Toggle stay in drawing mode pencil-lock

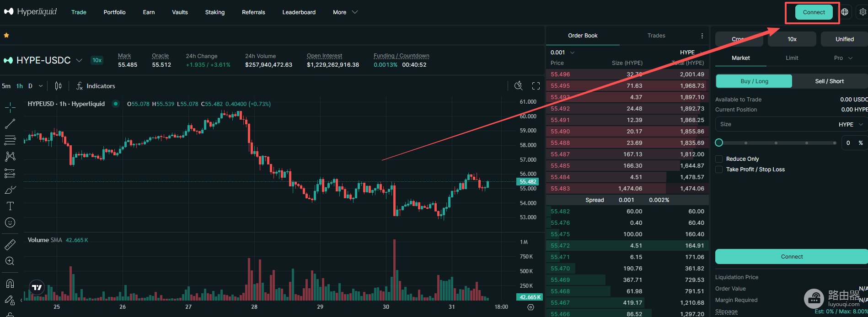point(10,300)
